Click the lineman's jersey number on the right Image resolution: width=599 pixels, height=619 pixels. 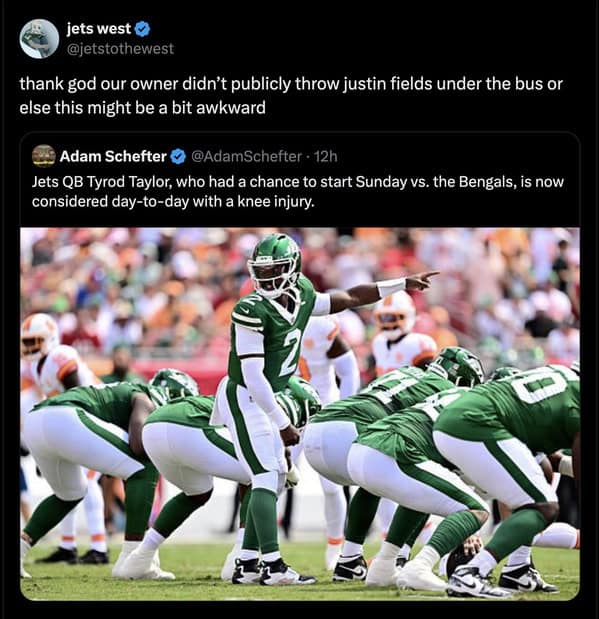tap(549, 385)
